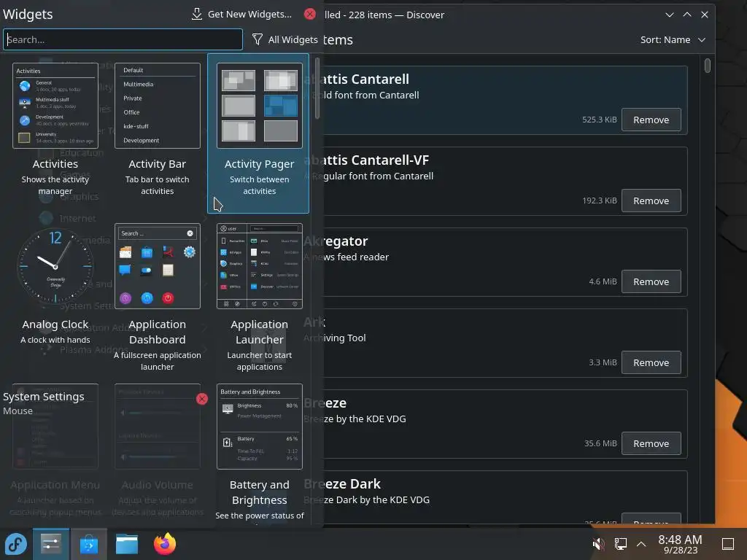Select the Activity Bar widget thumbnail
The width and height of the screenshot is (747, 560).
[x=158, y=106]
